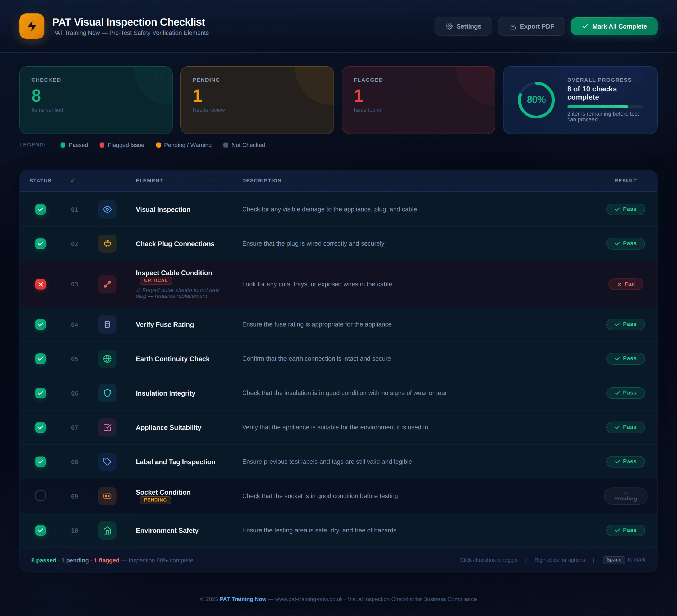Click the Pending result pill for Socket Condition
The width and height of the screenshot is (677, 616).
coord(625,496)
